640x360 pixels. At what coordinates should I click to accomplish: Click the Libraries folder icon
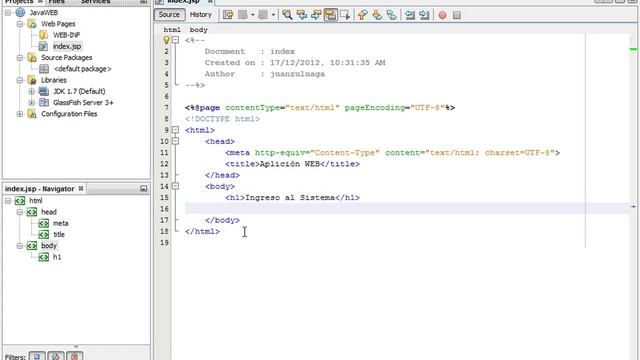(x=32, y=80)
